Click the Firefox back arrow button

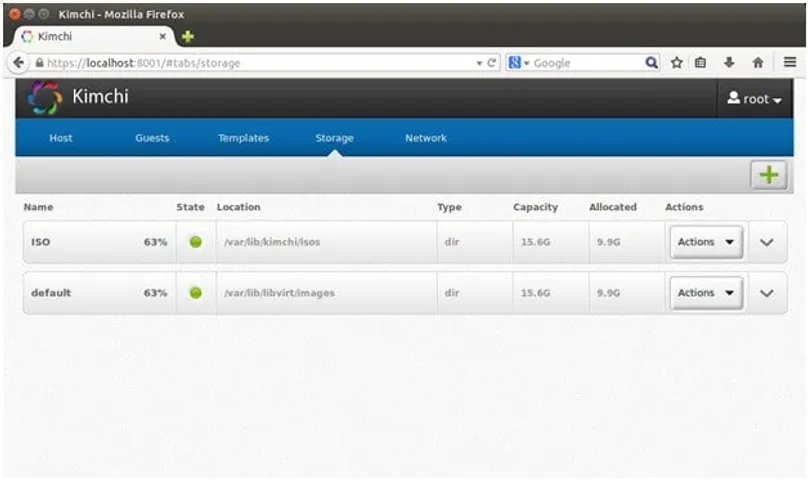[x=19, y=62]
